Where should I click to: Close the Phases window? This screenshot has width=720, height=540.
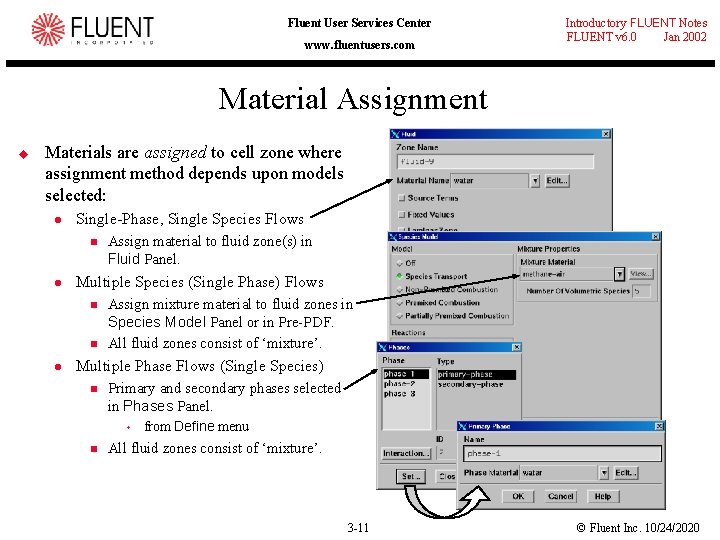516,347
